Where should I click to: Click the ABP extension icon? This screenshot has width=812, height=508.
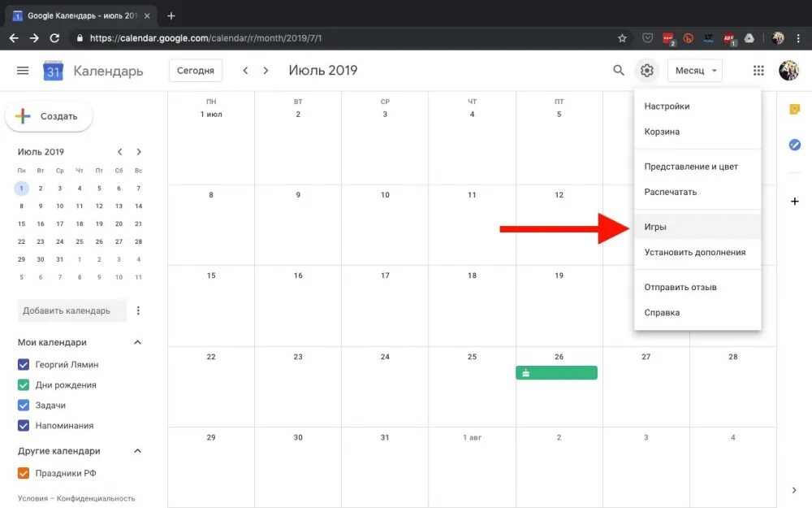[x=729, y=38]
